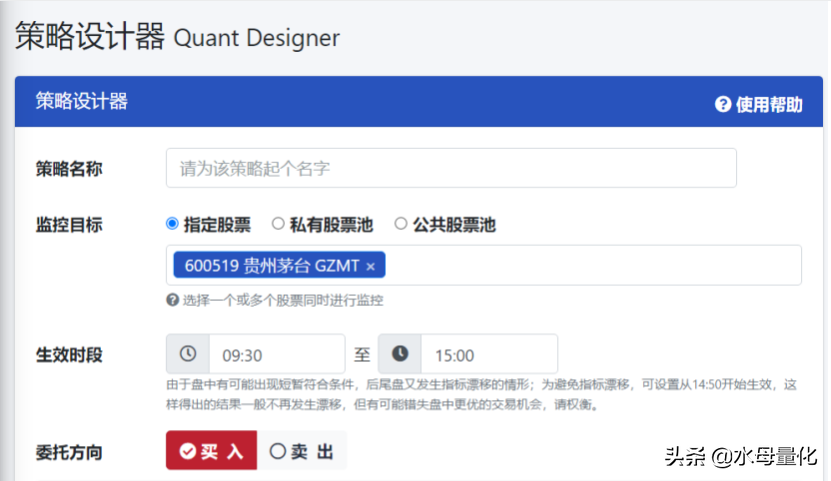This screenshot has width=831, height=481.
Task: Open the 15:00 end time field
Action: [488, 354]
